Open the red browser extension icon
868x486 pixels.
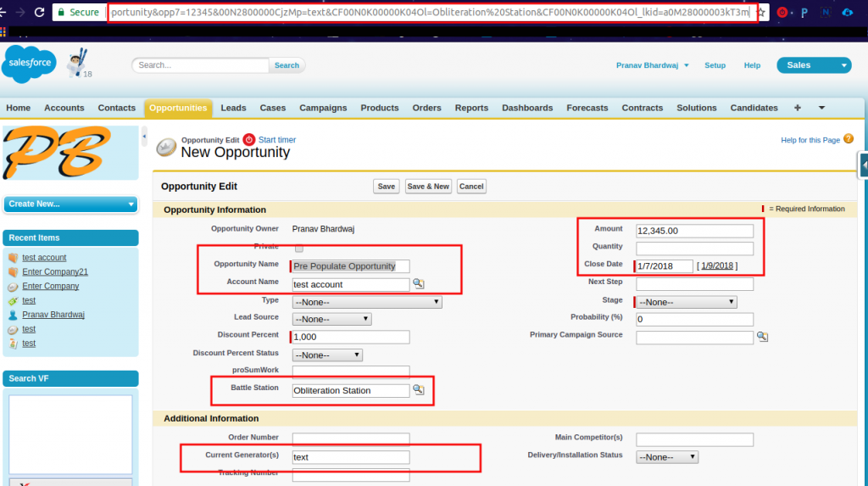(x=782, y=12)
